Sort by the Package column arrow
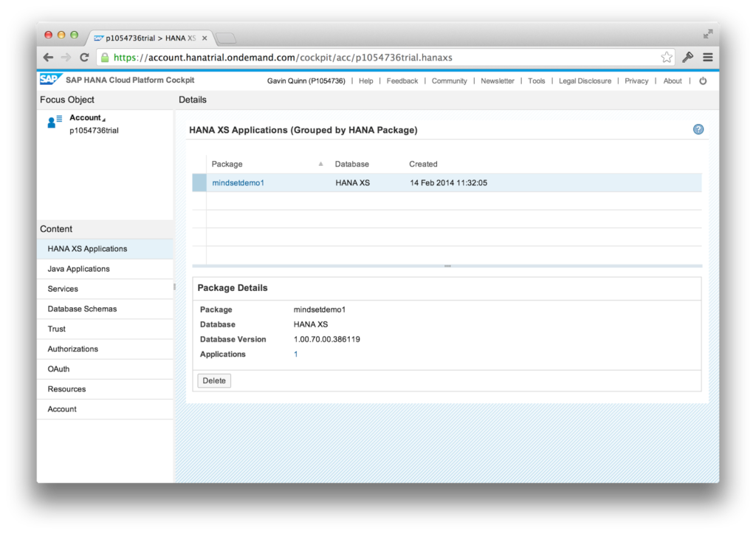The image size is (756, 534). 320,164
